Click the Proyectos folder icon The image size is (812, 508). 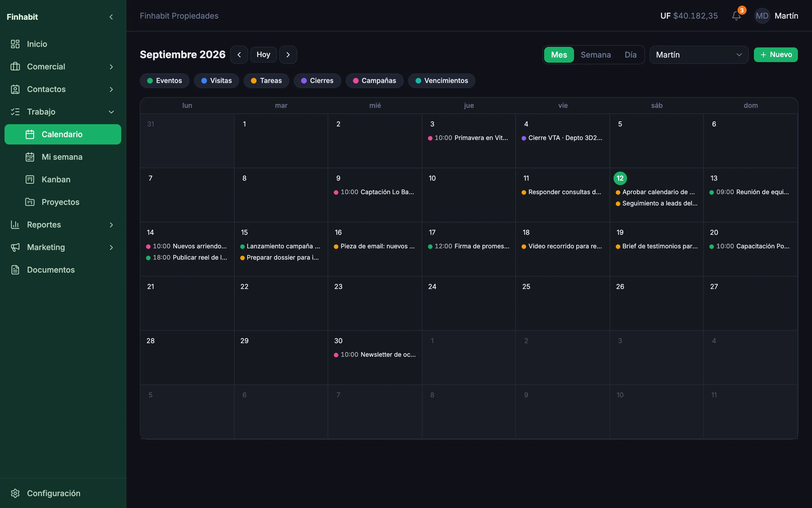pyautogui.click(x=30, y=202)
